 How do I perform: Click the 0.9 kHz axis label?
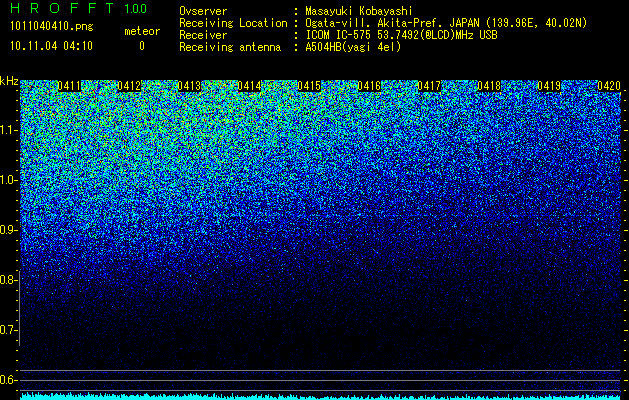[x=8, y=230]
